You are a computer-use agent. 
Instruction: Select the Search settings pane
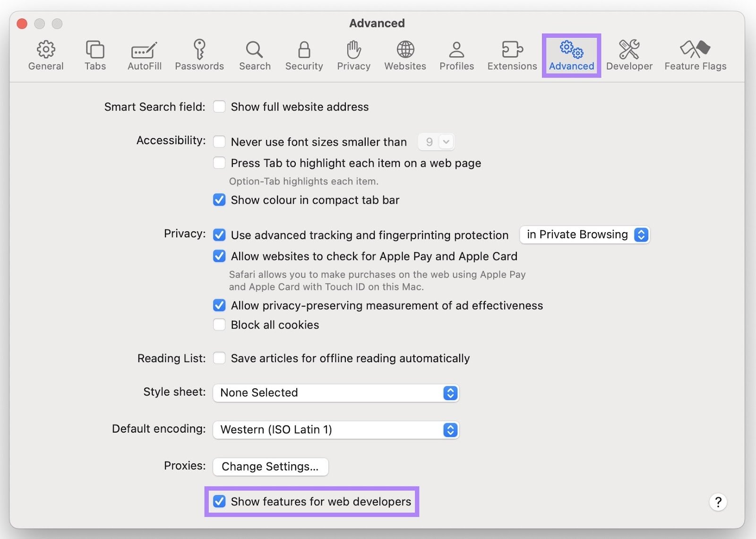pos(254,55)
